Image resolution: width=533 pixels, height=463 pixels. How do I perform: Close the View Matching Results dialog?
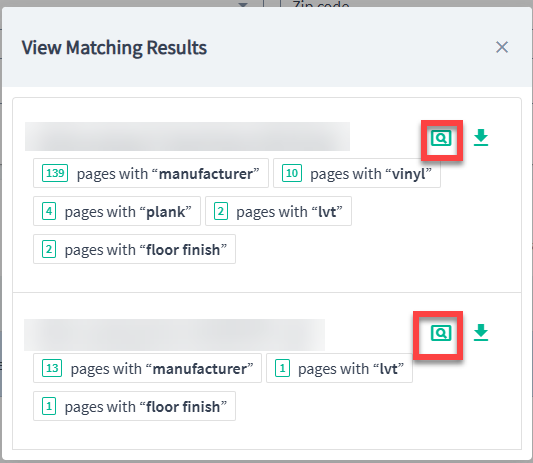pyautogui.click(x=502, y=47)
